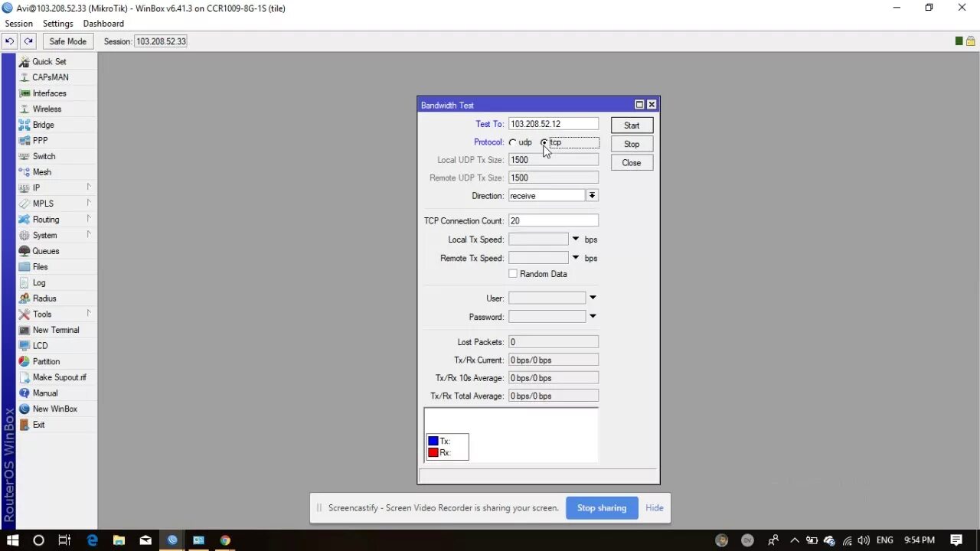The height and width of the screenshot is (551, 980).
Task: Open Quick Set in the sidebar
Action: [x=49, y=61]
